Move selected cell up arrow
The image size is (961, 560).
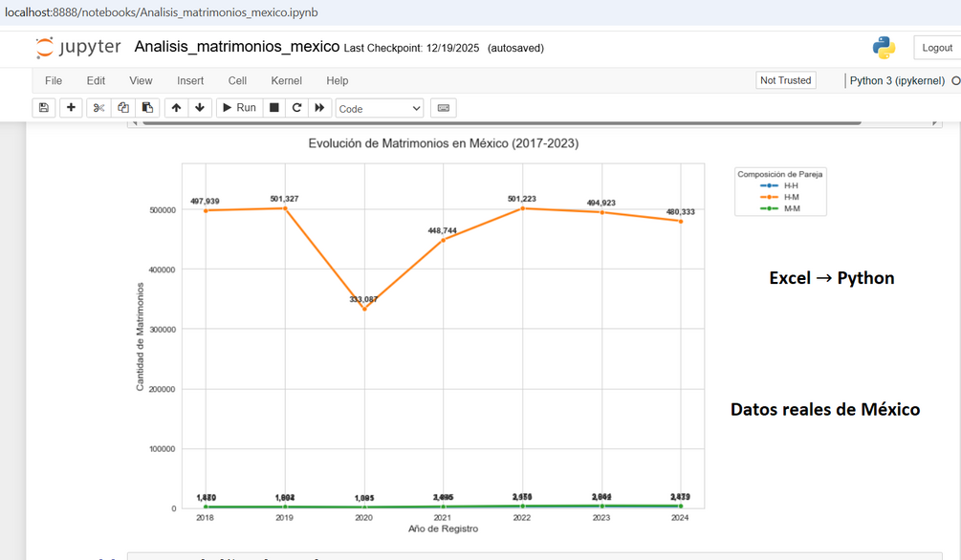177,108
